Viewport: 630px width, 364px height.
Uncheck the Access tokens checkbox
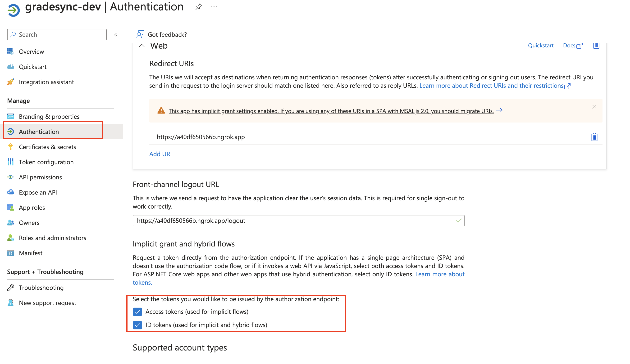coord(137,312)
